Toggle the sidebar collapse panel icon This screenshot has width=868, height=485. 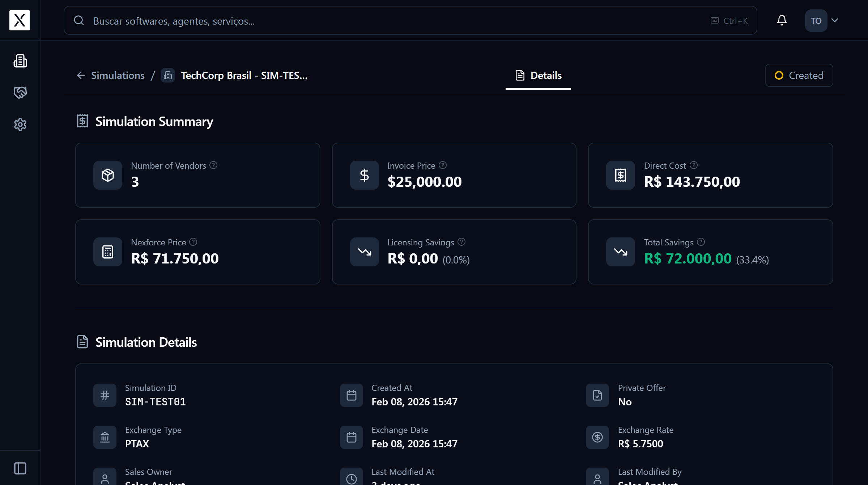pyautogui.click(x=20, y=468)
